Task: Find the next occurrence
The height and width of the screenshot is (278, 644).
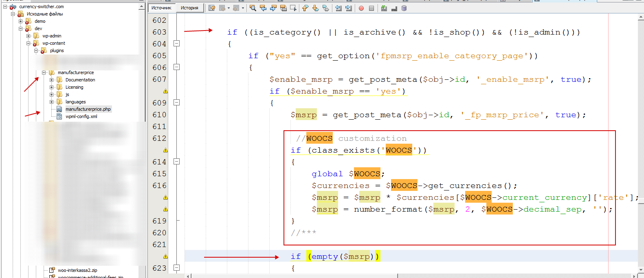Action: pyautogui.click(x=273, y=8)
